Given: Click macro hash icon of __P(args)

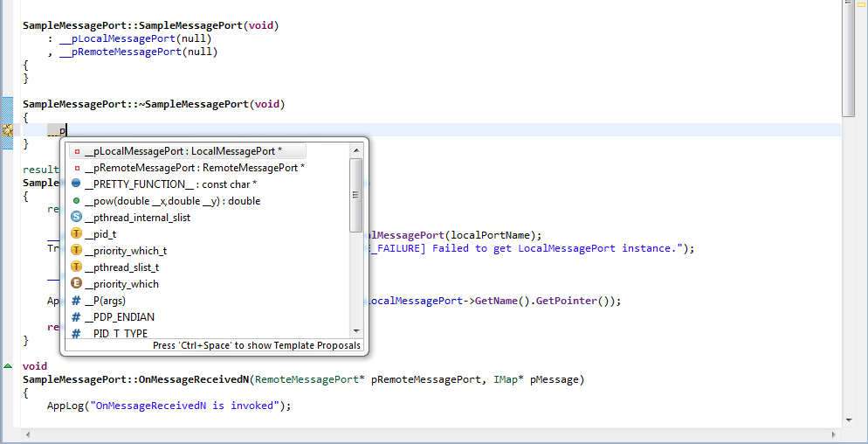Looking at the screenshot, I should [x=76, y=301].
